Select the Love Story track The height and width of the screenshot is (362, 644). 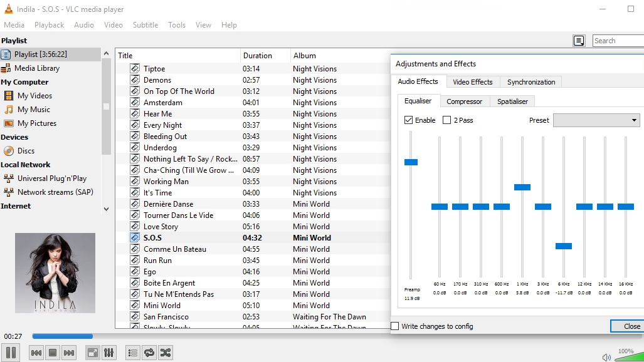pos(253,226)
